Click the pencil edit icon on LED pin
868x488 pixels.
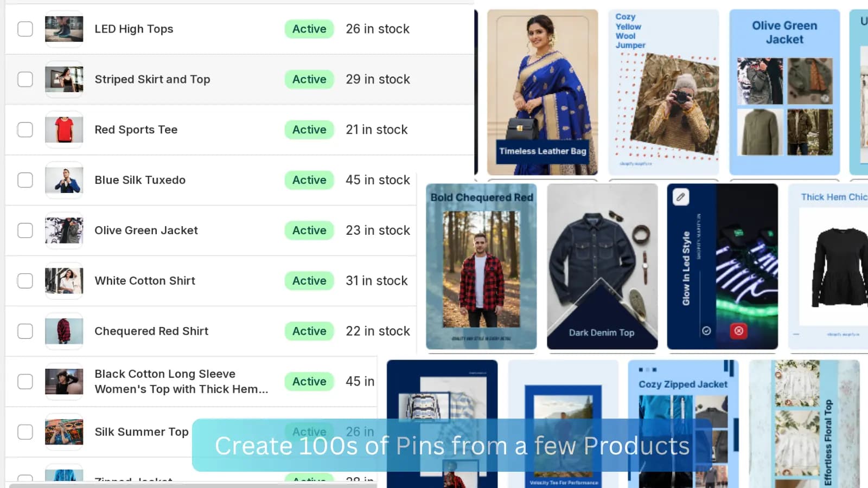point(681,197)
